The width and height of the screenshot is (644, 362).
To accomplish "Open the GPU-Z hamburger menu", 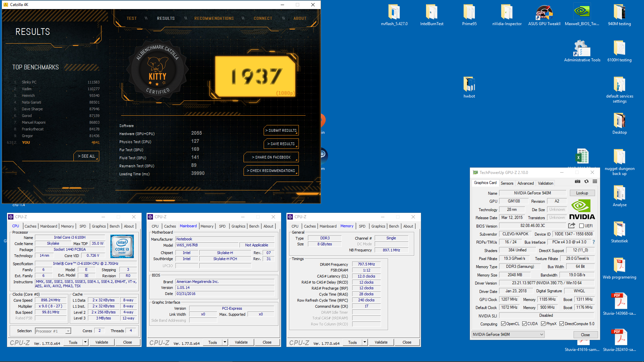I will pos(595,181).
